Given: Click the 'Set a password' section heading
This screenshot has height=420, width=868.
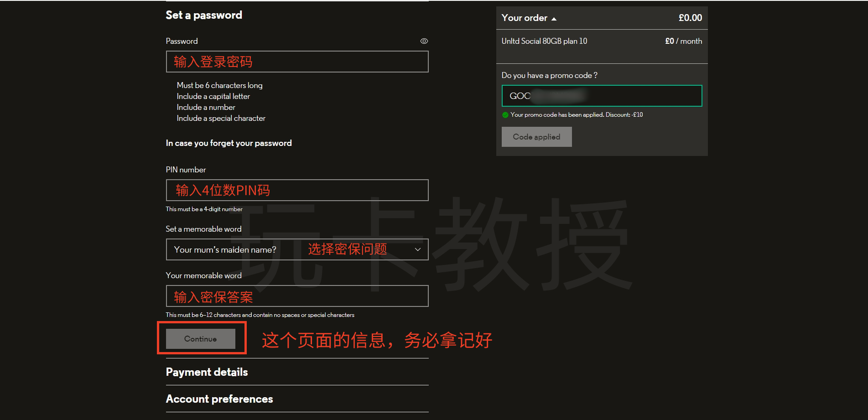Looking at the screenshot, I should [x=204, y=15].
